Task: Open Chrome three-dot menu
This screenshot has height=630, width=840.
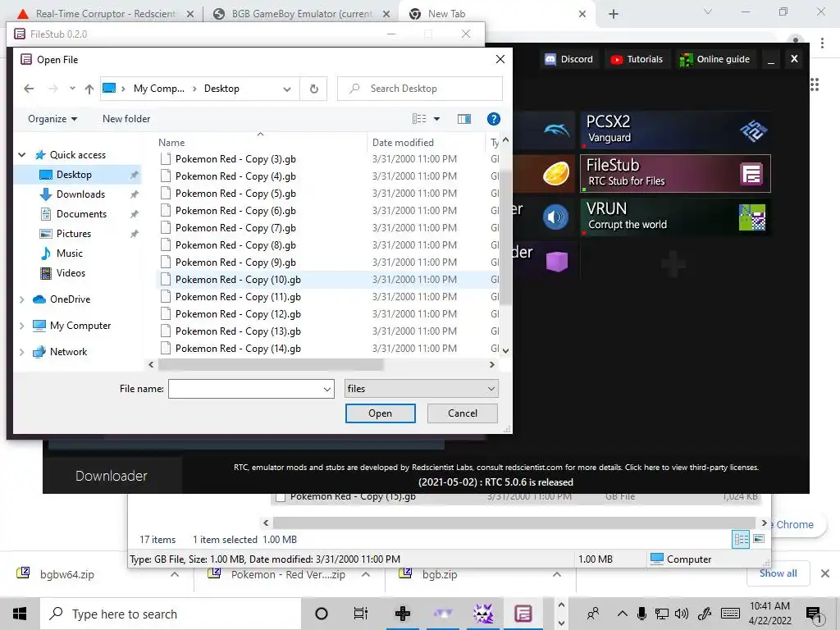Action: tap(822, 43)
